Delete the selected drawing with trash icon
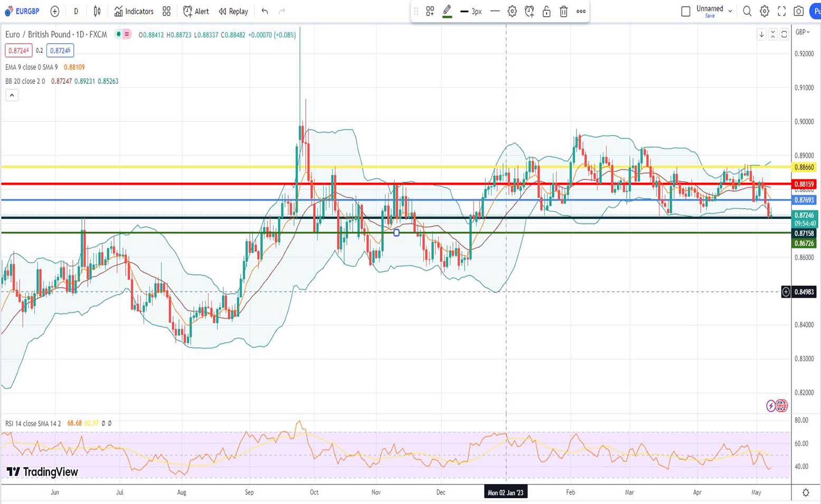Viewport: 821px width, 504px height. [x=563, y=11]
